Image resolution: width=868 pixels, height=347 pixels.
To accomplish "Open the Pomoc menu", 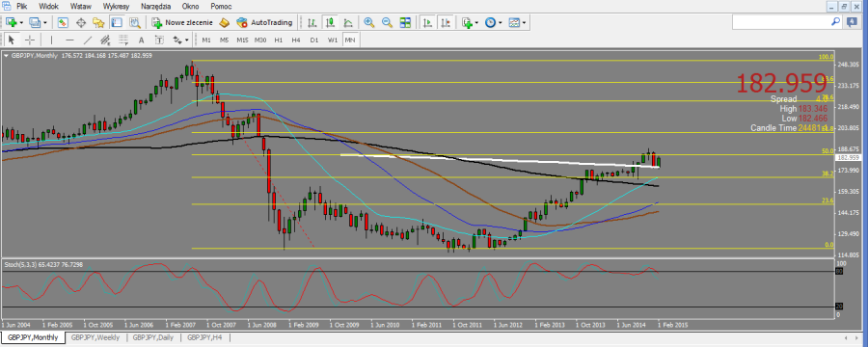I will point(222,7).
